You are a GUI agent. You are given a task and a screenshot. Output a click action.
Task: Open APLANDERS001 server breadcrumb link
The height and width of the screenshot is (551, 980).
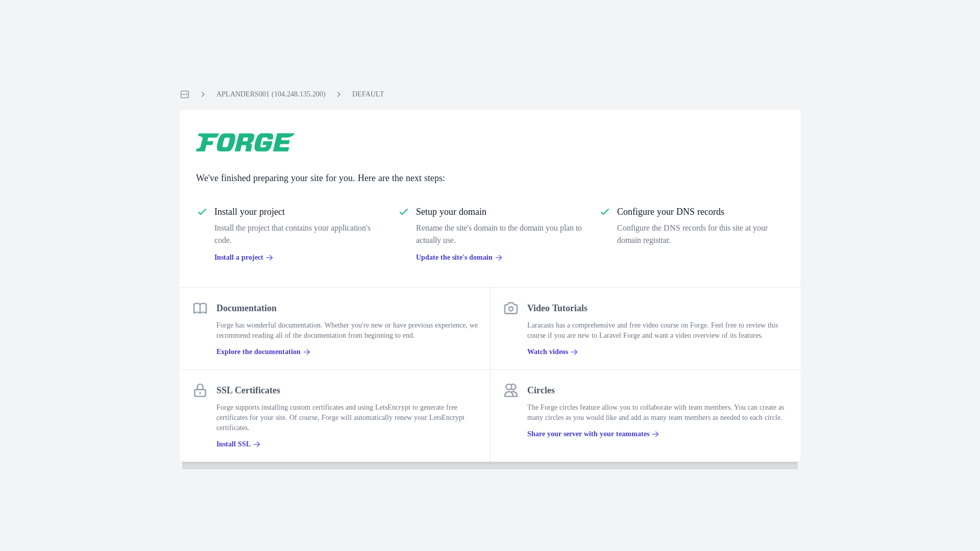pos(271,94)
